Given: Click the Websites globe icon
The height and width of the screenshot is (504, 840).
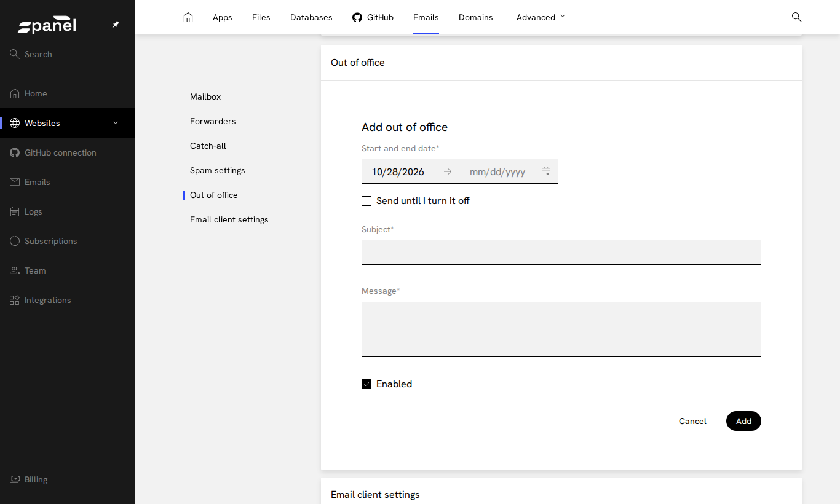Looking at the screenshot, I should point(15,123).
